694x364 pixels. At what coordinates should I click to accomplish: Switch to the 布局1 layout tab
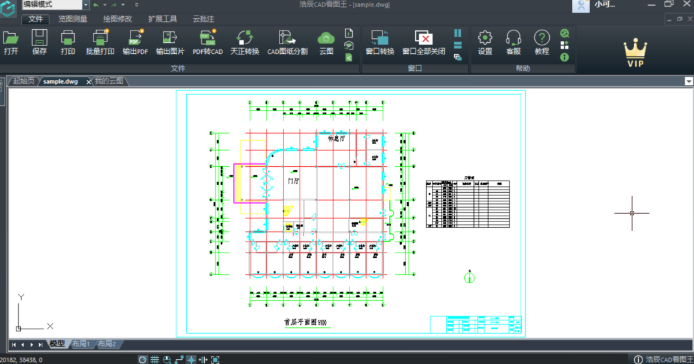pos(81,344)
